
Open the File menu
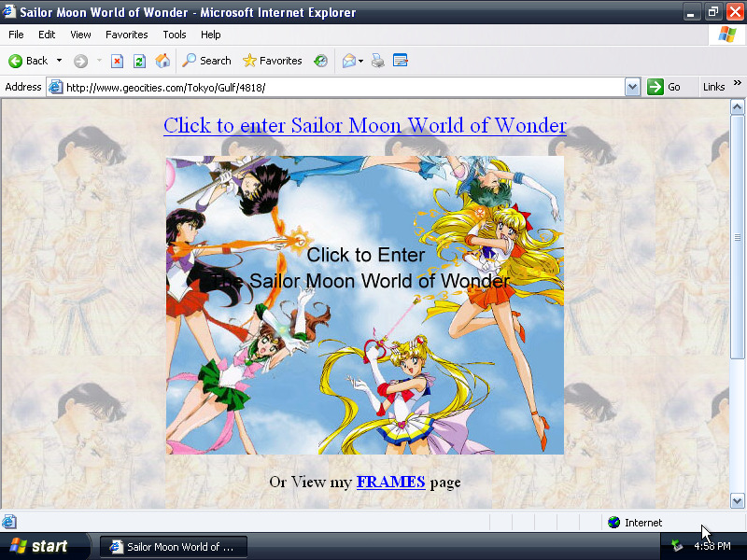16,35
